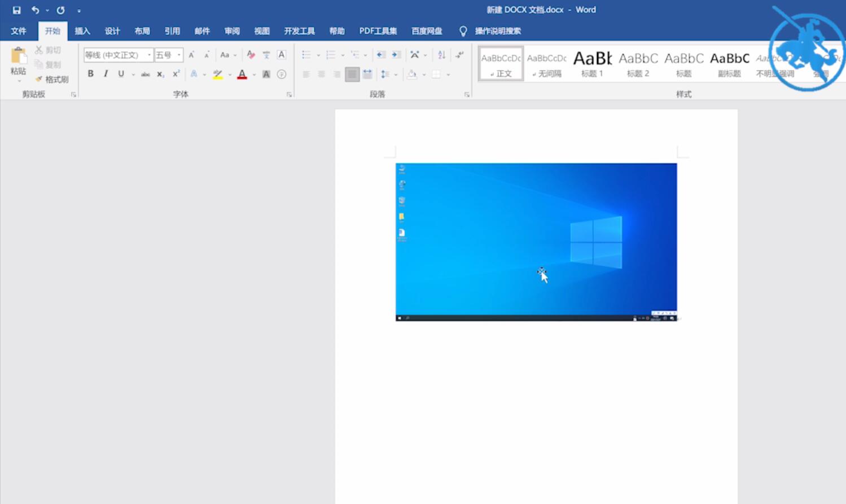Toggle italic formatting
Image resolution: width=846 pixels, height=504 pixels.
coord(106,74)
